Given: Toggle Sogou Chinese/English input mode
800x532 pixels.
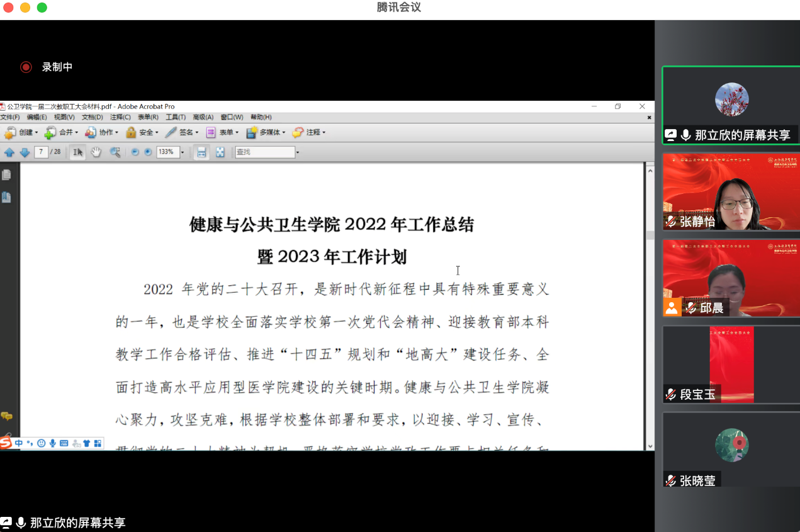Looking at the screenshot, I should (x=19, y=443).
